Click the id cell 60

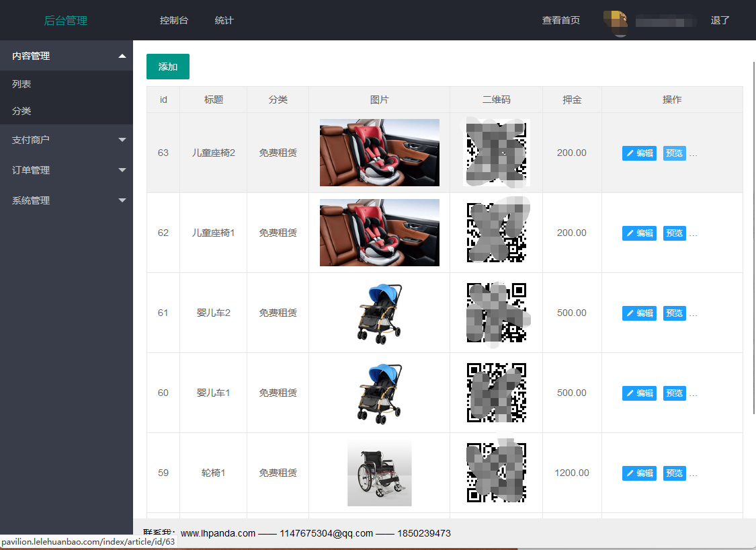click(x=163, y=393)
